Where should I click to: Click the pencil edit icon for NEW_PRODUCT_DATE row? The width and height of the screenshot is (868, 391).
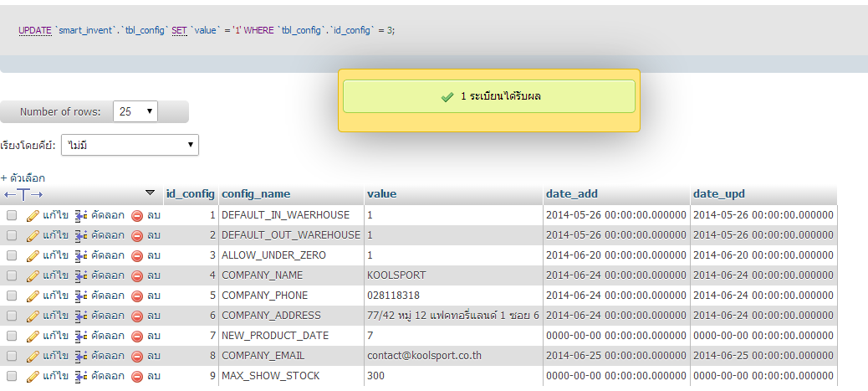[33, 336]
